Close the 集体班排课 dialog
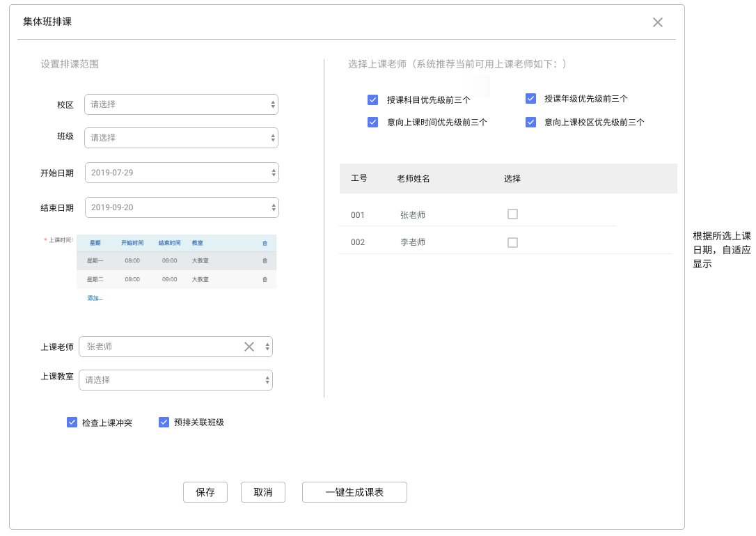756x536 pixels. click(658, 22)
